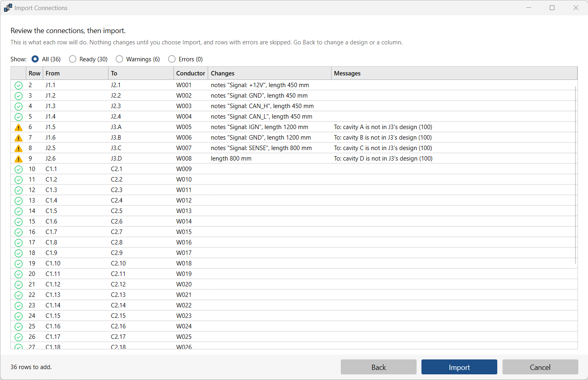Cancel the import dialog
Image resolution: width=588 pixels, height=380 pixels.
pyautogui.click(x=540, y=367)
